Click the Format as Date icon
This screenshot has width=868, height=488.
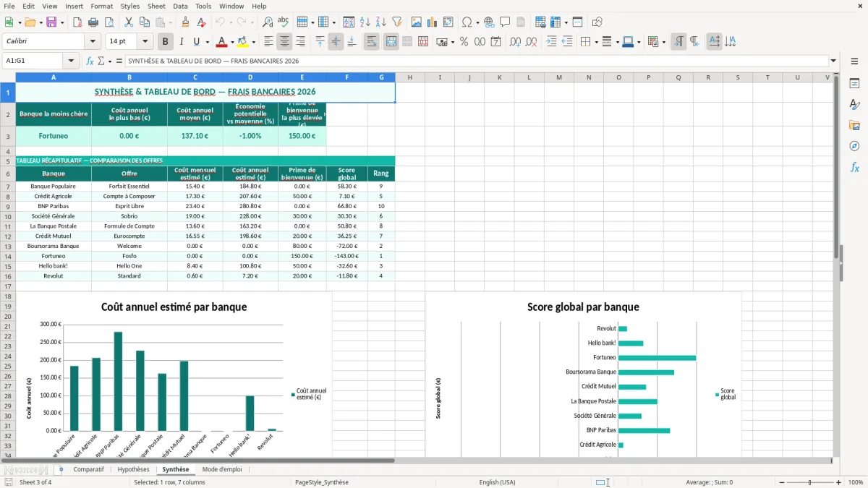(495, 42)
